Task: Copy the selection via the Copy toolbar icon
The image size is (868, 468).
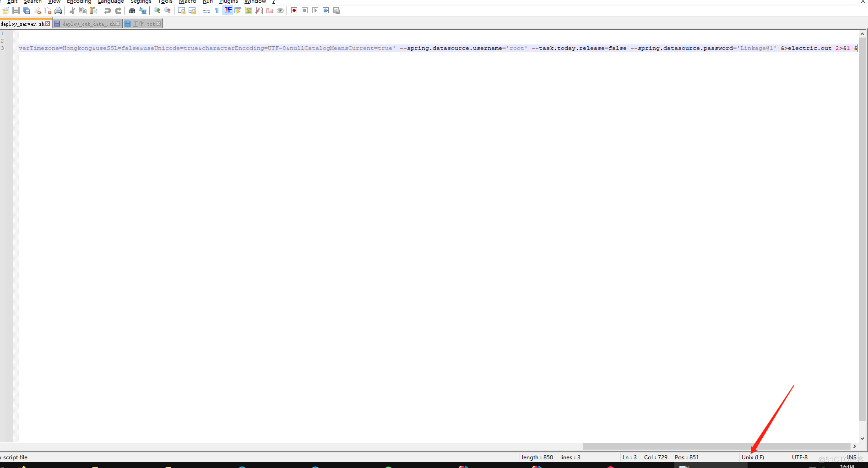Action: click(x=83, y=11)
